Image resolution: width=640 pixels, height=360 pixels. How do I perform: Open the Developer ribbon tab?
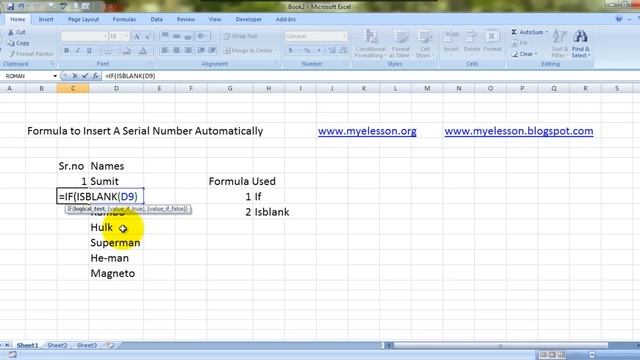(249, 19)
